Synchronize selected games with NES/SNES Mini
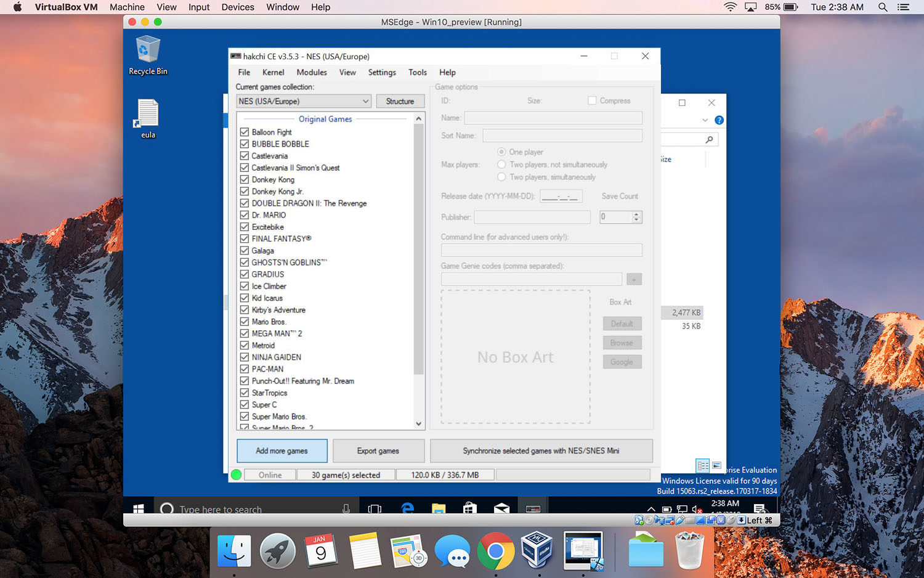924x578 pixels. pyautogui.click(x=541, y=450)
